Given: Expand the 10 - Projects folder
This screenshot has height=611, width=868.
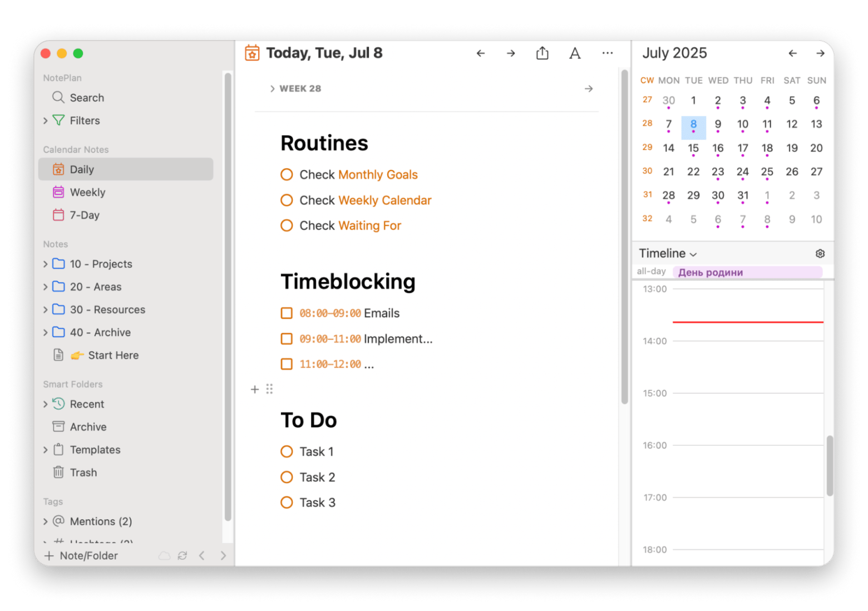Looking at the screenshot, I should click(46, 264).
